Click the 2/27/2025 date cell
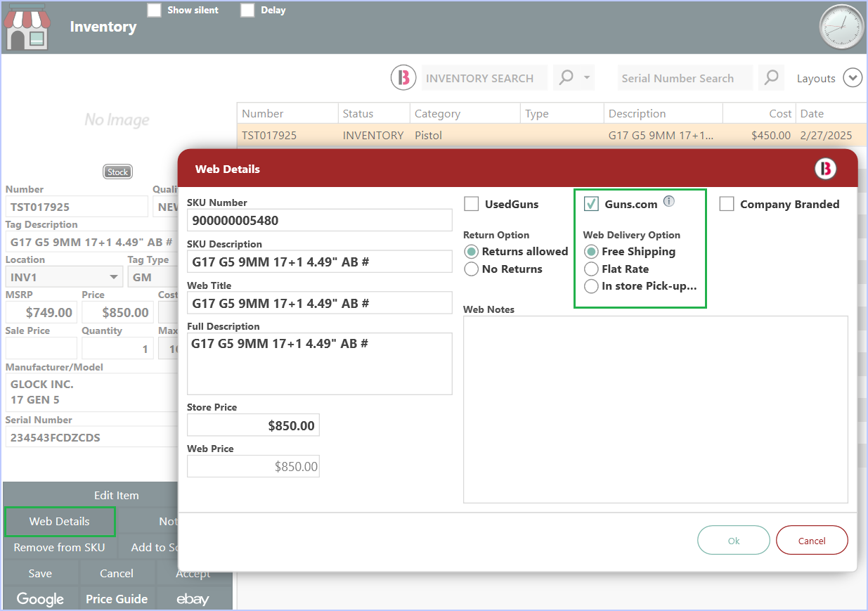The height and width of the screenshot is (611, 868). [x=831, y=135]
